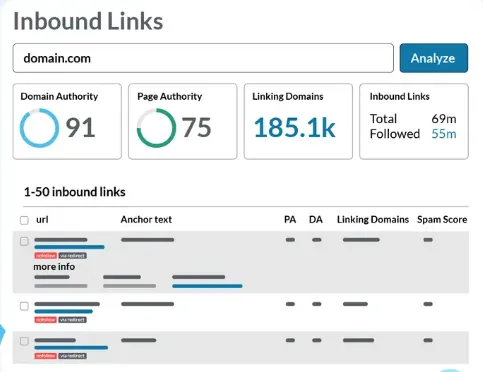Open the blue link in first row
The height and width of the screenshot is (372, 483).
(69, 247)
